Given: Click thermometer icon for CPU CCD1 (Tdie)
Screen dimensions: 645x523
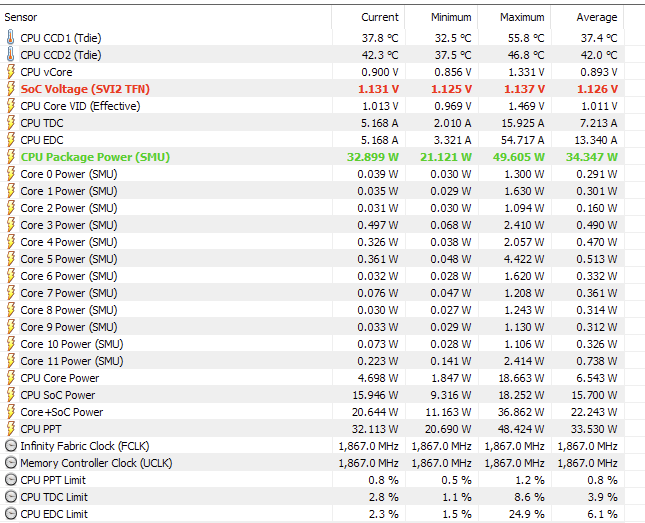Looking at the screenshot, I should (x=11, y=37).
